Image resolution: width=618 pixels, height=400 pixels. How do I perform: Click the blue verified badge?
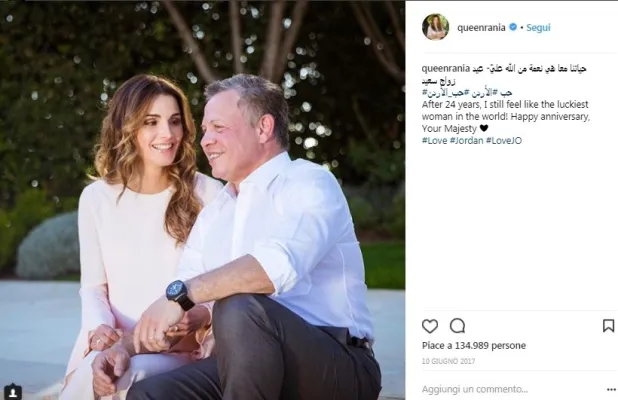[x=513, y=27]
